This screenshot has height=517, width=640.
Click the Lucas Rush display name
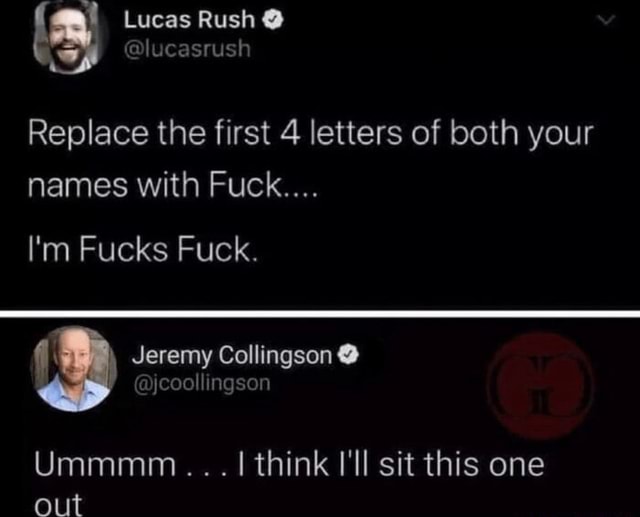point(189,20)
